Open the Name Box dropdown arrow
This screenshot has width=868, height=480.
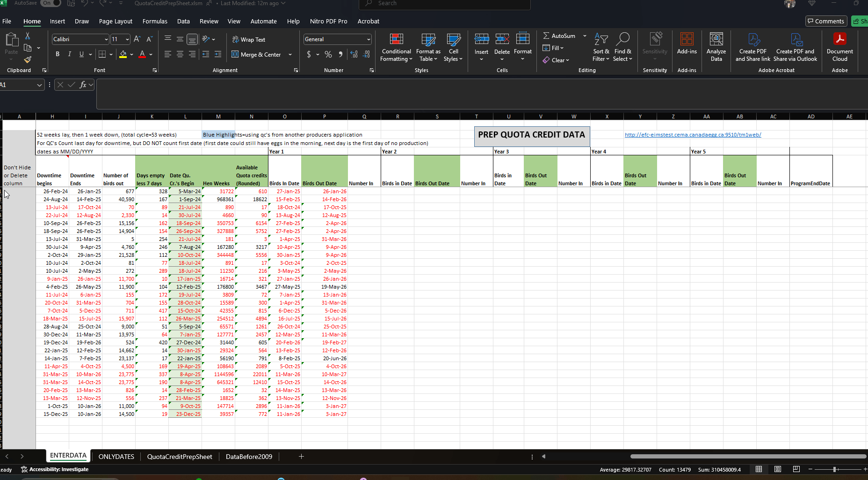39,85
